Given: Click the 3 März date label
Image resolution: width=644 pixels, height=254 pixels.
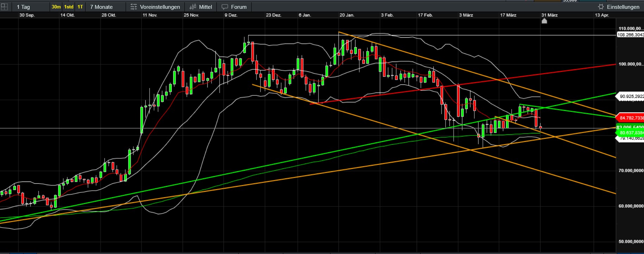Looking at the screenshot, I should pyautogui.click(x=466, y=15).
